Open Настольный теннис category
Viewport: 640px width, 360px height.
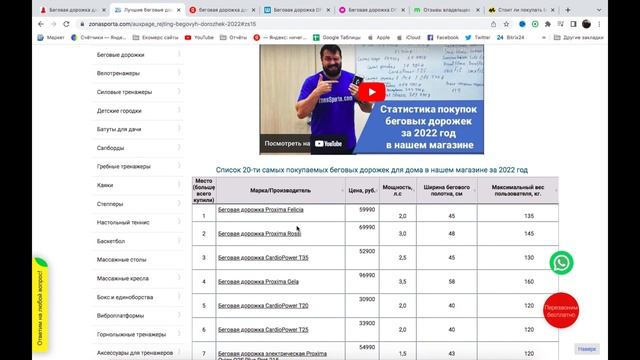pyautogui.click(x=123, y=222)
